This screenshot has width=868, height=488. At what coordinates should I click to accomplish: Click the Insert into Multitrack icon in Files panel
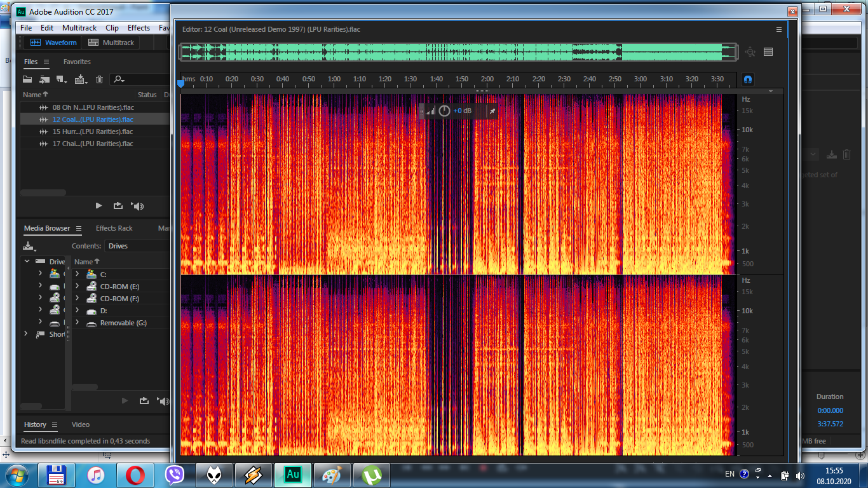pyautogui.click(x=81, y=79)
